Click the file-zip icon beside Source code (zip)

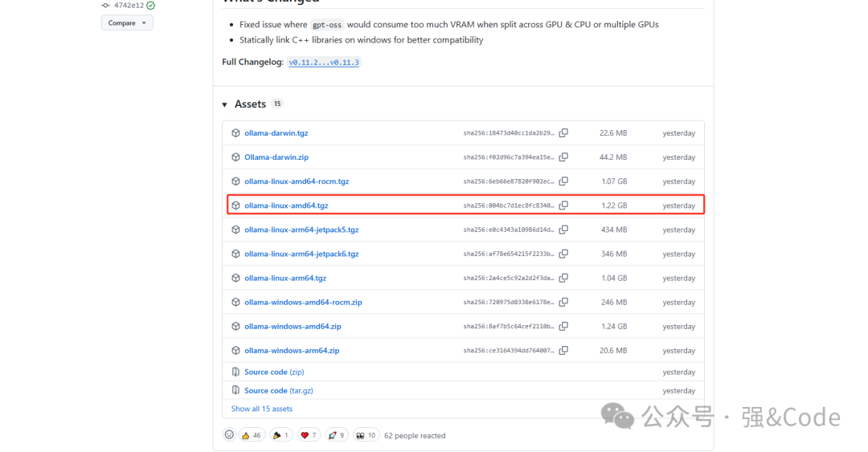pyautogui.click(x=235, y=372)
